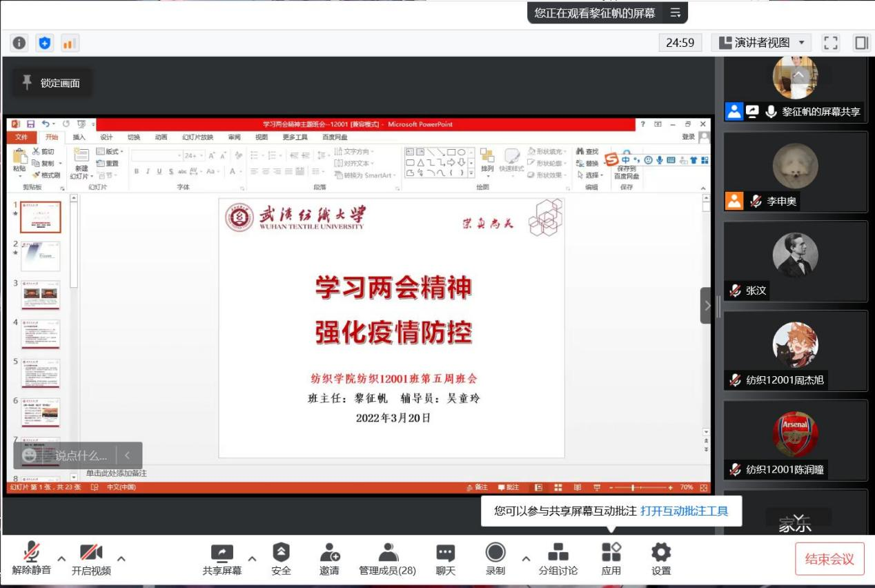Viewport: 875px width, 588px height.
Task: Unmute microphone (解除静音)
Action: pos(32,553)
